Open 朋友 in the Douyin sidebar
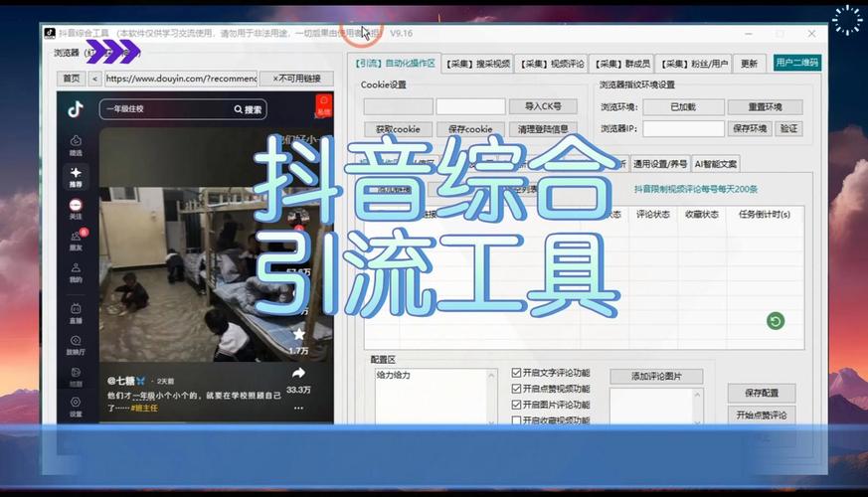This screenshot has height=497, width=868. click(x=76, y=241)
